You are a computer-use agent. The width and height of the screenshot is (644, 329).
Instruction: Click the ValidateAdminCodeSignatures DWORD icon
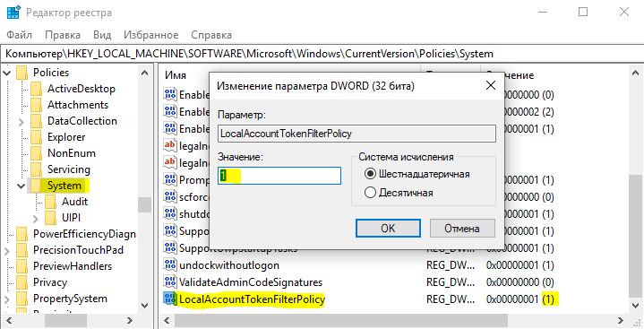(x=169, y=281)
